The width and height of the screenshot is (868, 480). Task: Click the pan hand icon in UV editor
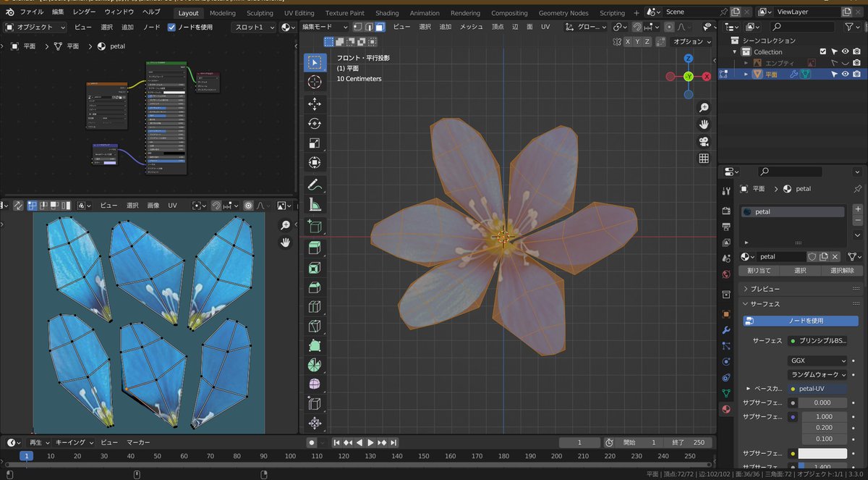tap(286, 243)
